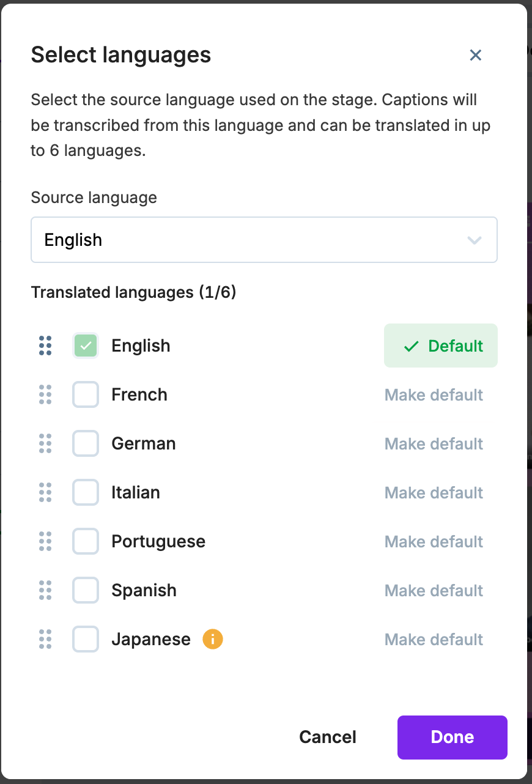Set Spanish as default language
The width and height of the screenshot is (532, 784).
pyautogui.click(x=434, y=590)
